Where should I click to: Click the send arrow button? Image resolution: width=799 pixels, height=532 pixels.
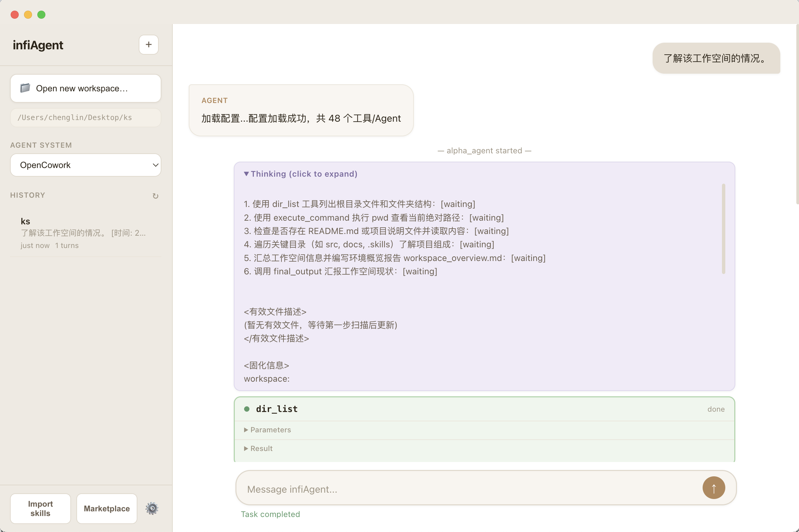(714, 488)
